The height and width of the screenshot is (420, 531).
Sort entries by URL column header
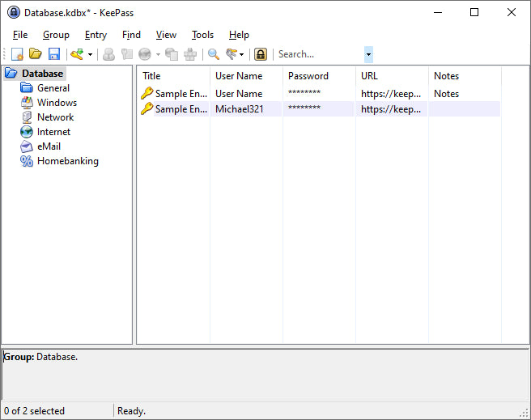pos(392,76)
